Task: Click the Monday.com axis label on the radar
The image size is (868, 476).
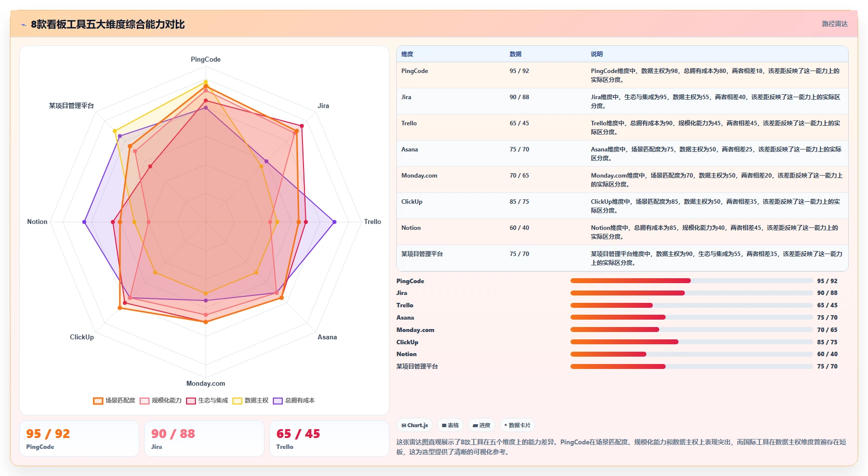Action: click(206, 383)
